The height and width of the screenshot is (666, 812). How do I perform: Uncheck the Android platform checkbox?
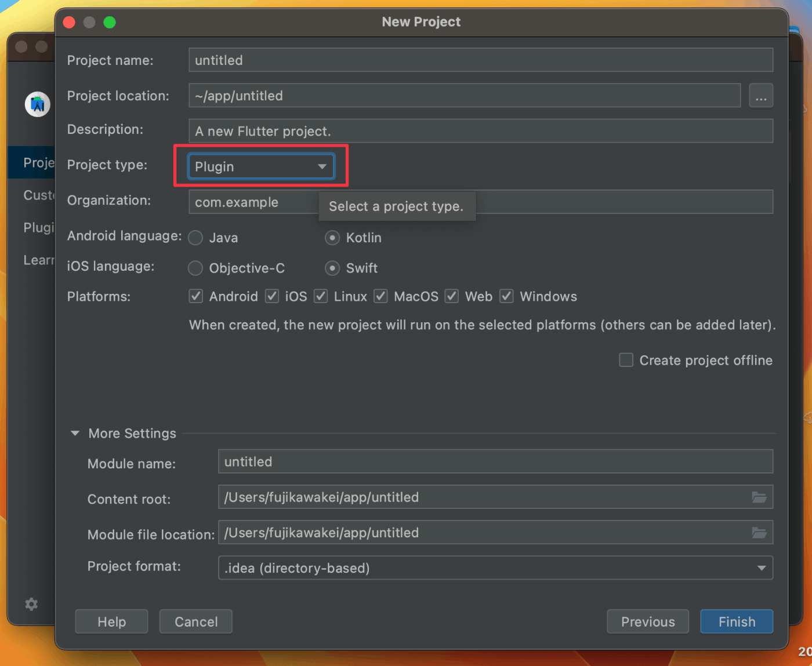[196, 296]
